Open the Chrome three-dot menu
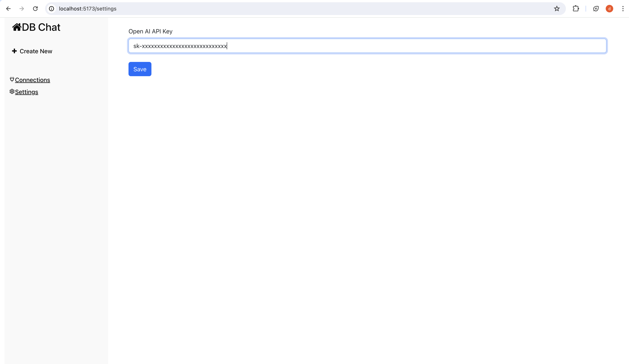The width and height of the screenshot is (629, 364). point(623,9)
